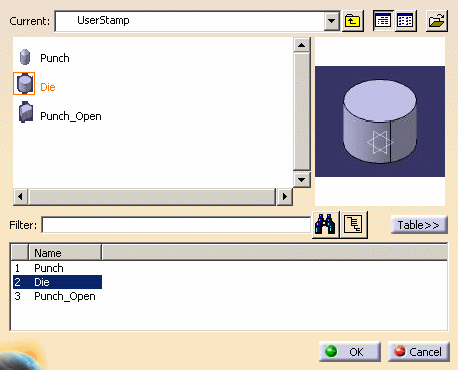This screenshot has width=458, height=370.
Task: Expand the Current UserStamp dropdown
Action: 331,21
